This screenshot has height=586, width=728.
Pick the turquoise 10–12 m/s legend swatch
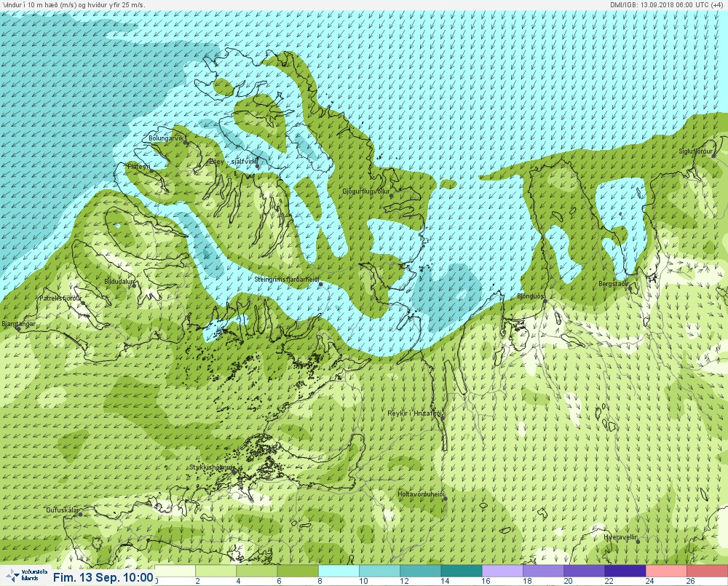[380, 571]
